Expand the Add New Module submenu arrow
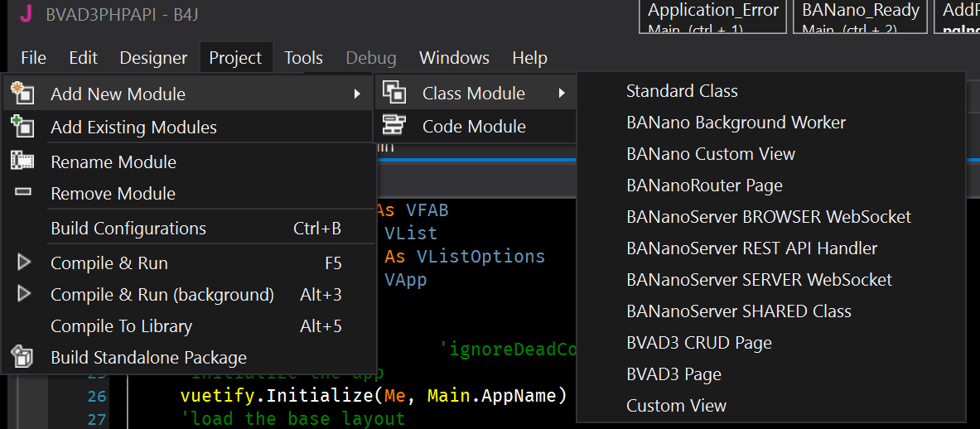Screen dimensions: 980x429 click(x=357, y=94)
